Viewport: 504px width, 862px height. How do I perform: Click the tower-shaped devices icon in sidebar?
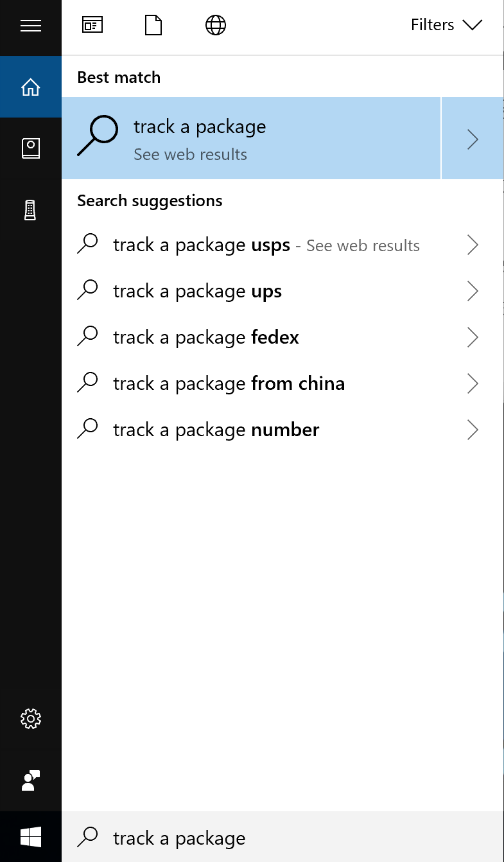(x=31, y=210)
